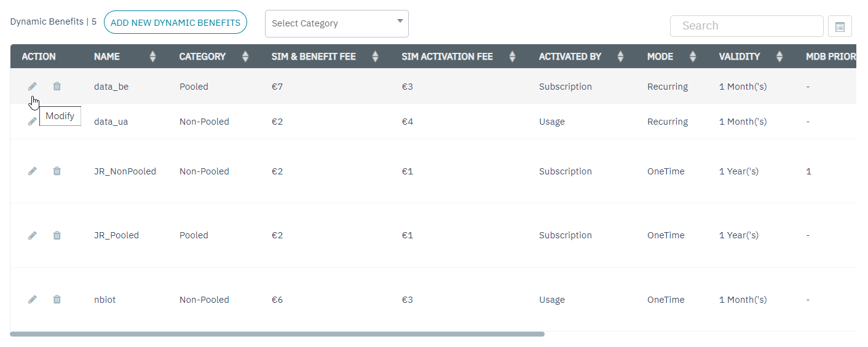Image resolution: width=868 pixels, height=347 pixels.
Task: Remove the nbiot benefit
Action: [57, 300]
